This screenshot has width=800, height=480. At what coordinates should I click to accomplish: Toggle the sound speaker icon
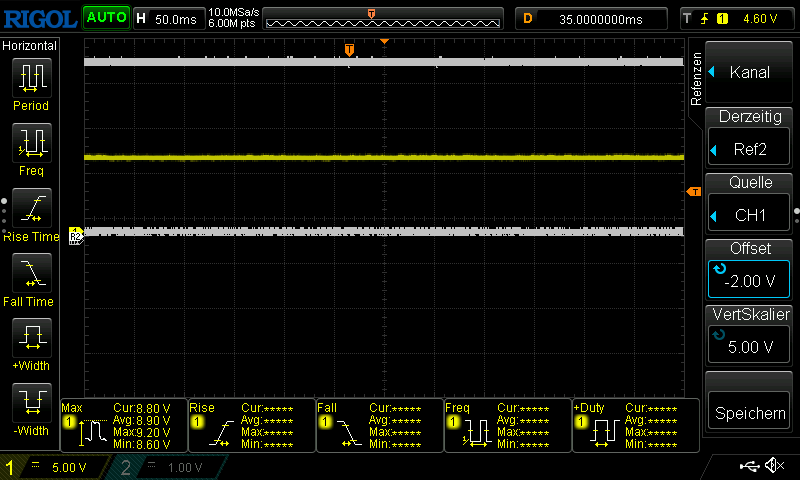coord(774,466)
